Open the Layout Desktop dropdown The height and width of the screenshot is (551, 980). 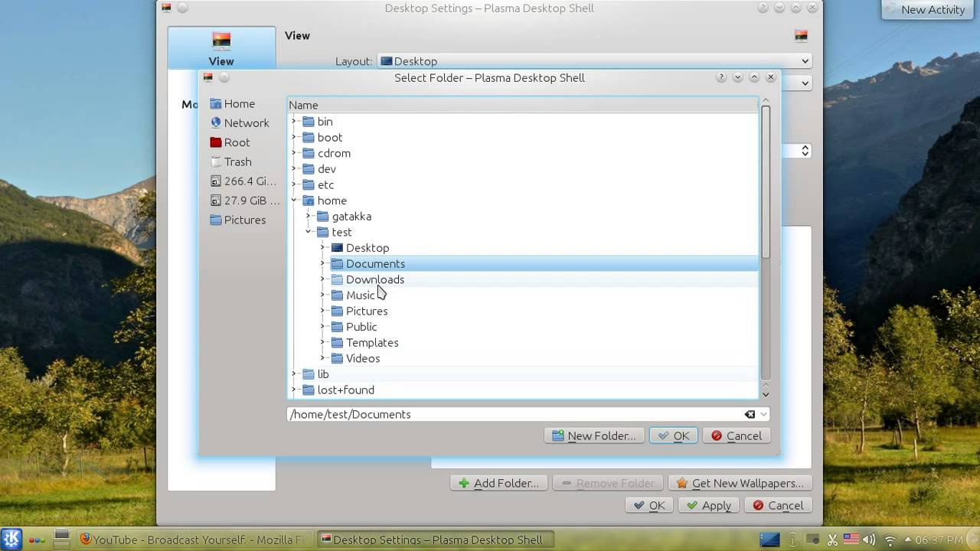coord(594,61)
